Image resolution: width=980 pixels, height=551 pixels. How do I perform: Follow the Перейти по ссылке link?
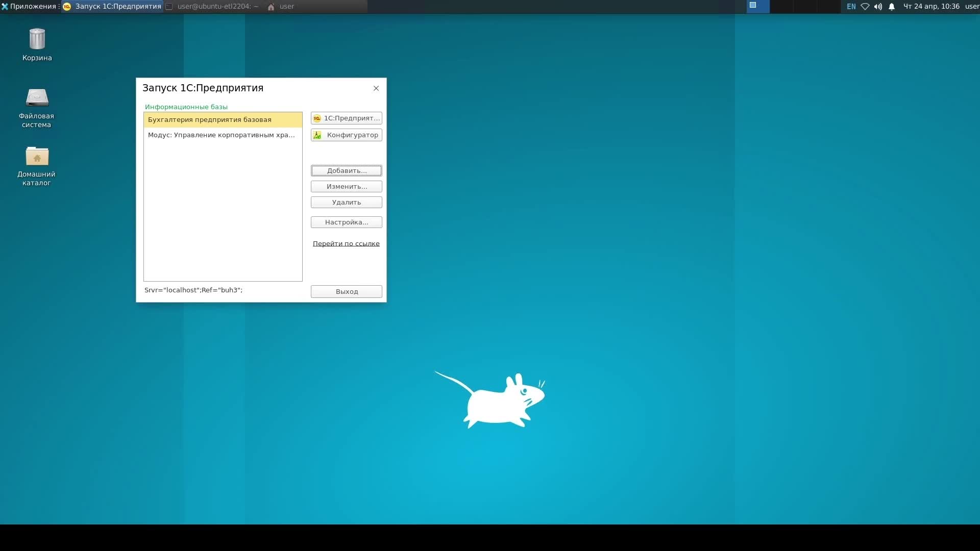(x=346, y=244)
